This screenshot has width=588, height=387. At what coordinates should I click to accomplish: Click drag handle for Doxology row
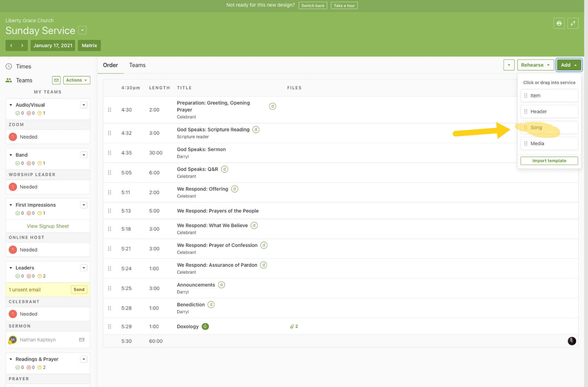(x=109, y=326)
